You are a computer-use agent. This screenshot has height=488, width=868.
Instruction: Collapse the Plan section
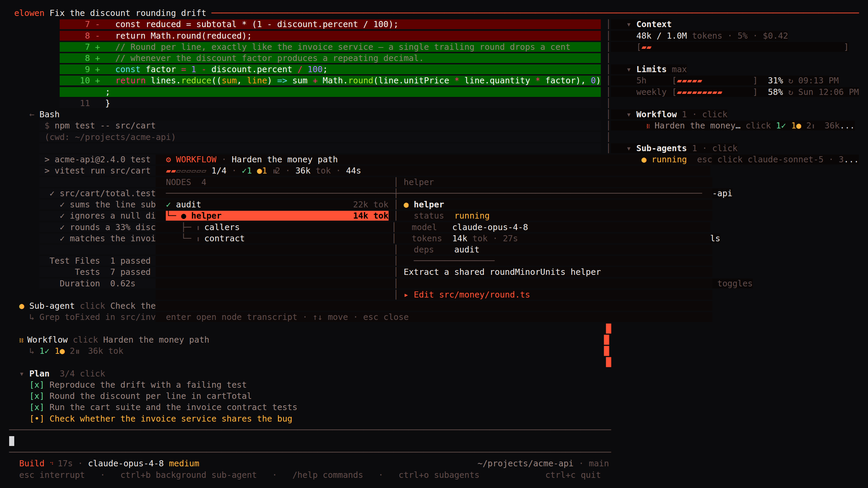tap(22, 374)
